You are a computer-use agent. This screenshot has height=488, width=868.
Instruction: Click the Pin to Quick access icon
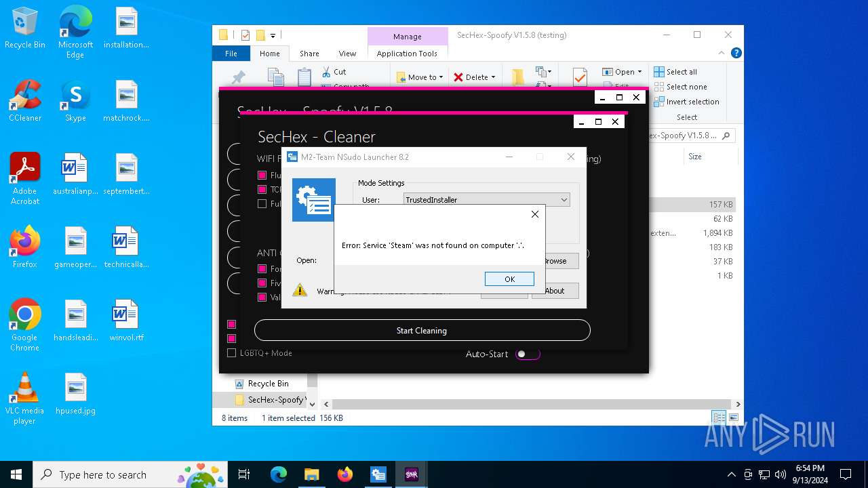(x=238, y=77)
